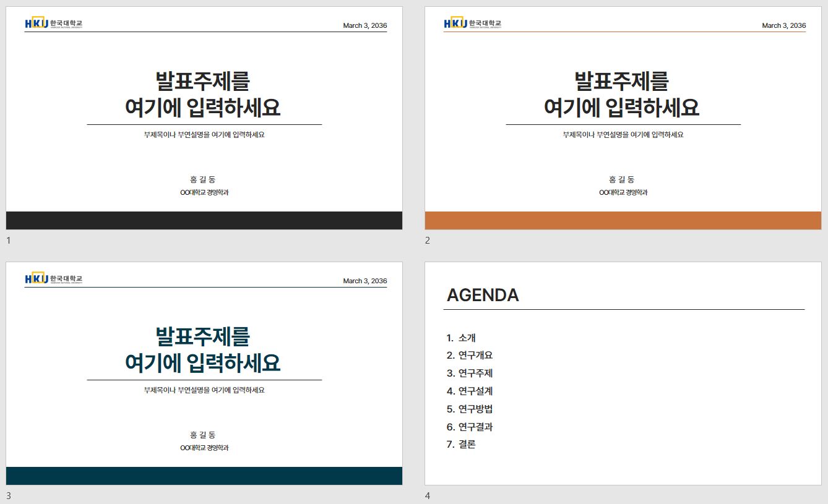Click the slide number label 2
Image resolution: width=828 pixels, height=504 pixels.
[428, 241]
